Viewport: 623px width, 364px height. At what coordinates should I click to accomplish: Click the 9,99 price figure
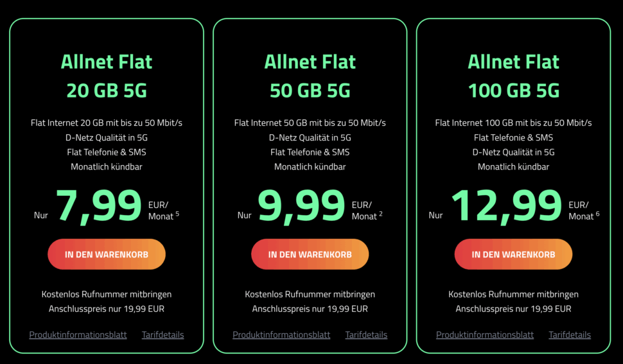(302, 206)
